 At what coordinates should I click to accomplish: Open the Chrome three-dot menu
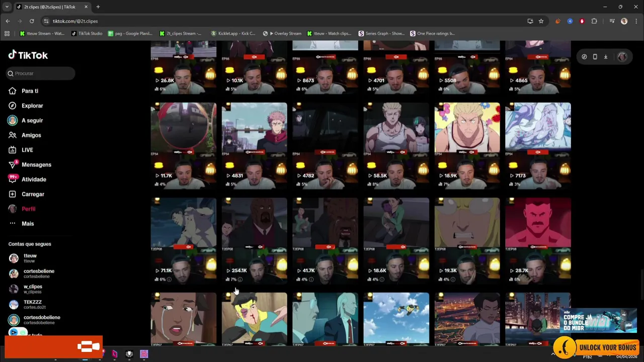click(x=636, y=21)
